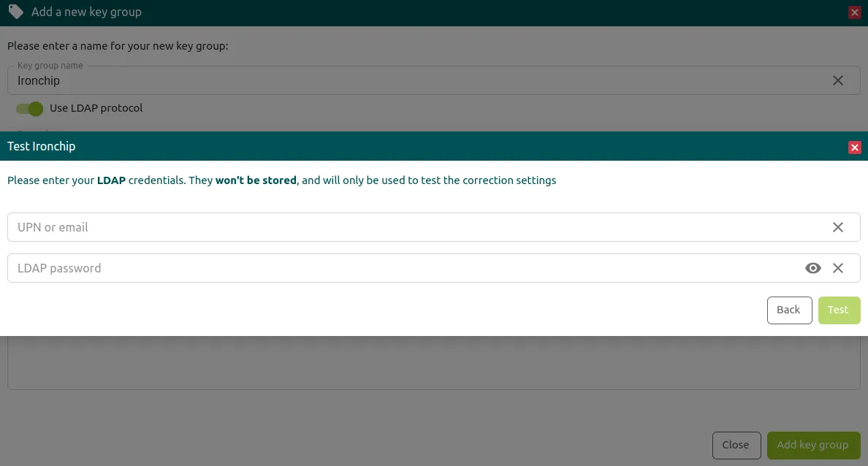Image resolution: width=868 pixels, height=466 pixels.
Task: Click the Use LDAP protocol label
Action: pos(96,109)
